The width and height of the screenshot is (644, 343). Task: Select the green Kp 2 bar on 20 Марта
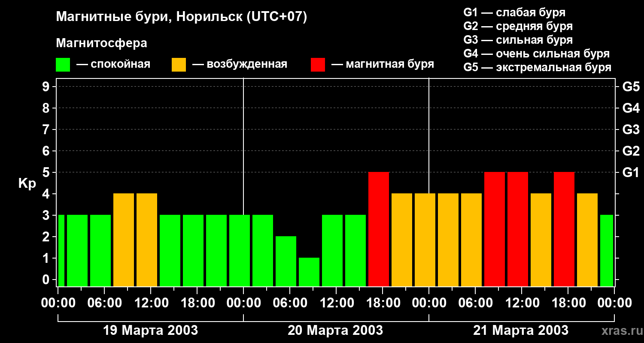point(286,261)
